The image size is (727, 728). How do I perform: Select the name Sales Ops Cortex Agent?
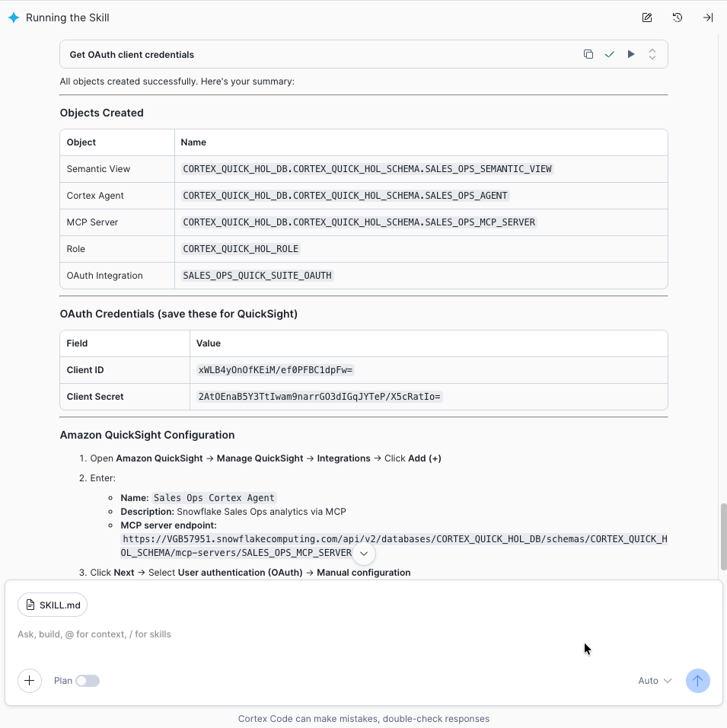[214, 498]
